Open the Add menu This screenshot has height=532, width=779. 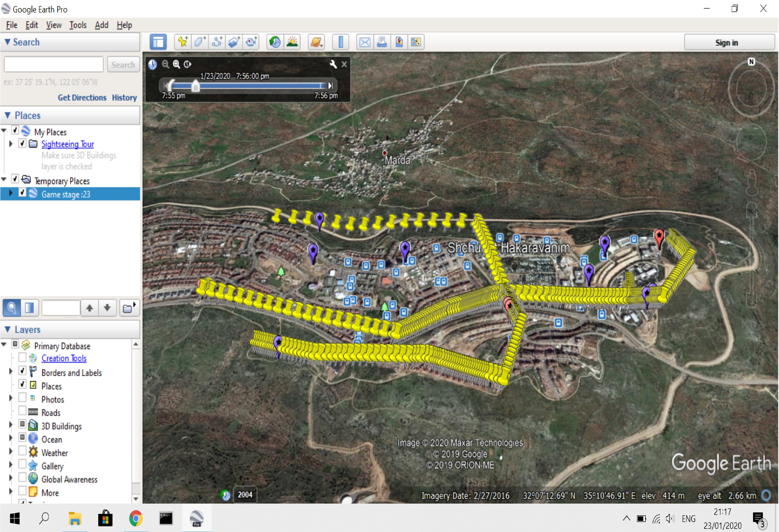[102, 25]
